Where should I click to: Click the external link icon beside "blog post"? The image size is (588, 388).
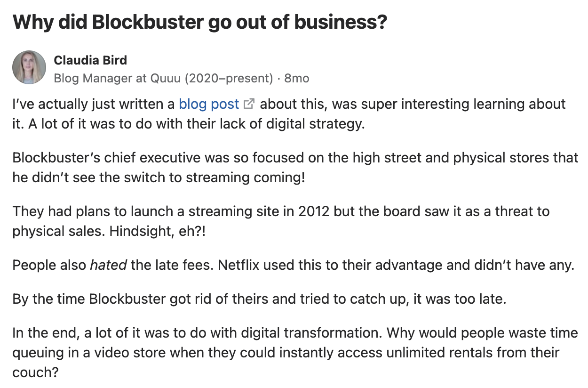[249, 104]
